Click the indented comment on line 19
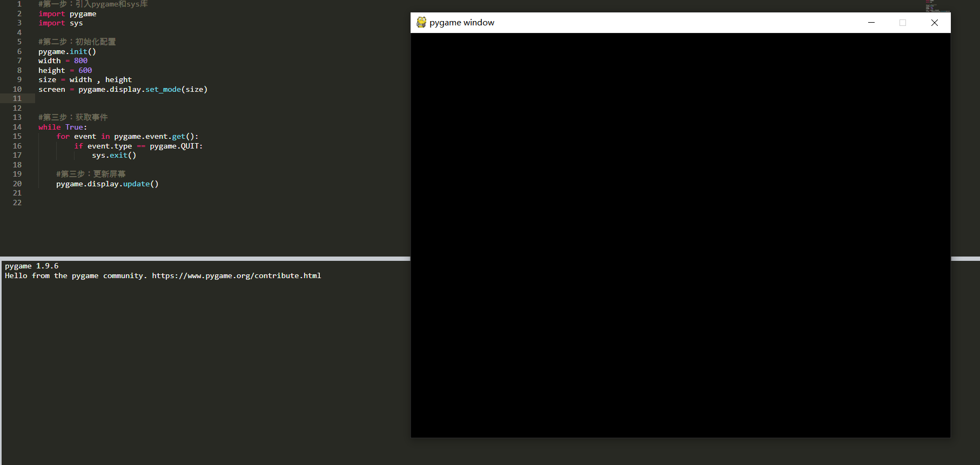 point(91,174)
